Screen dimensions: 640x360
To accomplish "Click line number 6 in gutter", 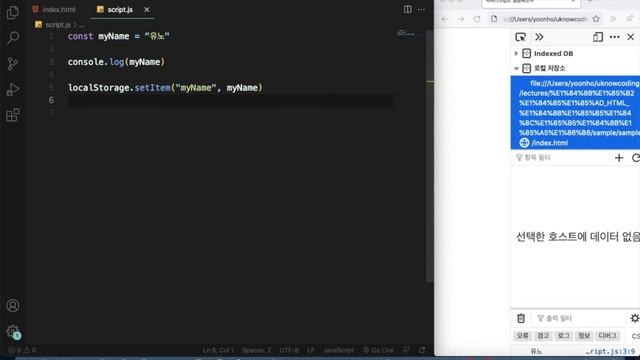I will (x=51, y=100).
